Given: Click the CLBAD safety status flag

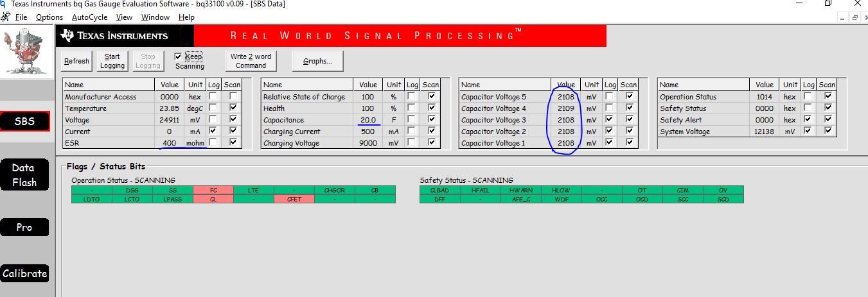Looking at the screenshot, I should pos(440,190).
